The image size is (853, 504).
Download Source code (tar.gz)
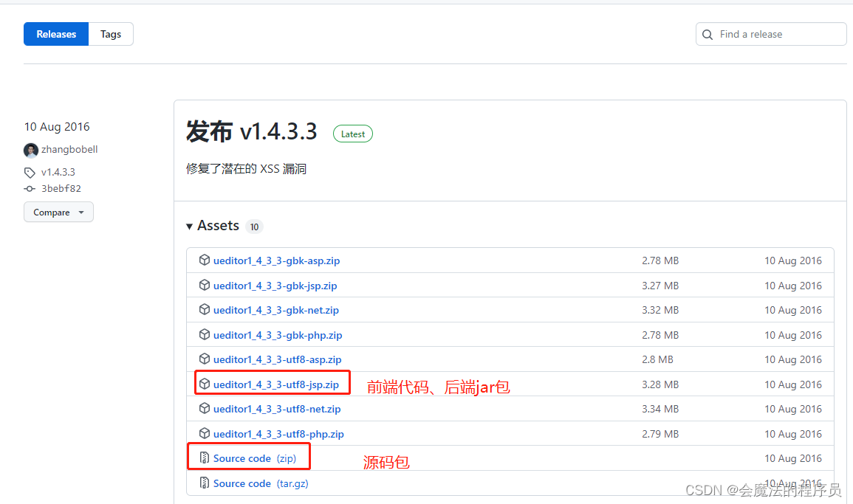pos(261,483)
